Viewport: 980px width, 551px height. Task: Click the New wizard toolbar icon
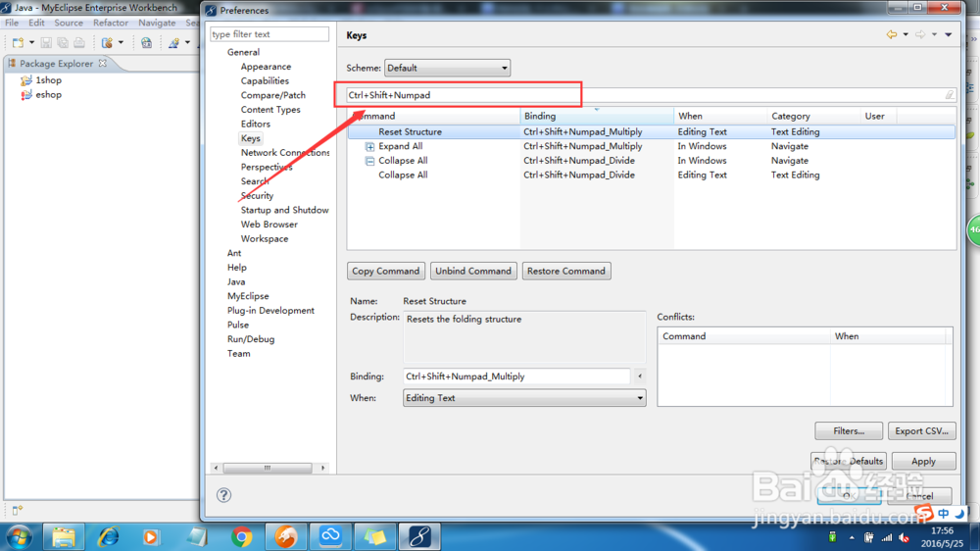pyautogui.click(x=18, y=42)
